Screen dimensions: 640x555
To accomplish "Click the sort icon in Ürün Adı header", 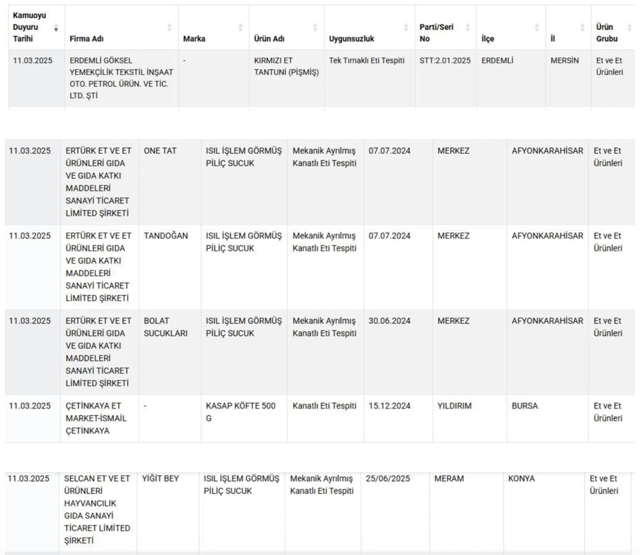I will pyautogui.click(x=316, y=27).
